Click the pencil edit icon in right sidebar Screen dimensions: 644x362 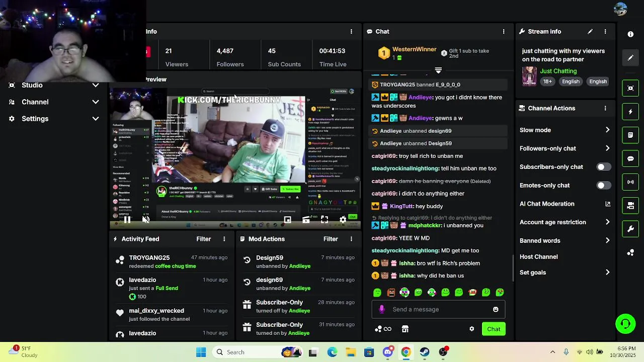(x=630, y=58)
